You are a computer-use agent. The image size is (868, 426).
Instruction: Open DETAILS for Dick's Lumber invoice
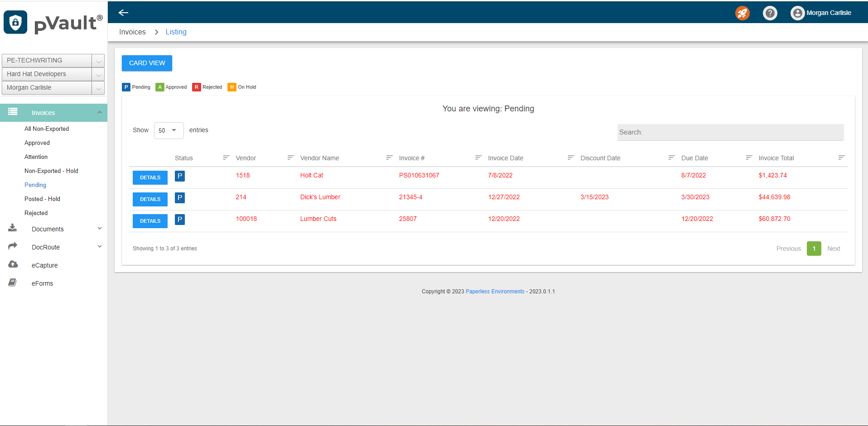coord(150,199)
